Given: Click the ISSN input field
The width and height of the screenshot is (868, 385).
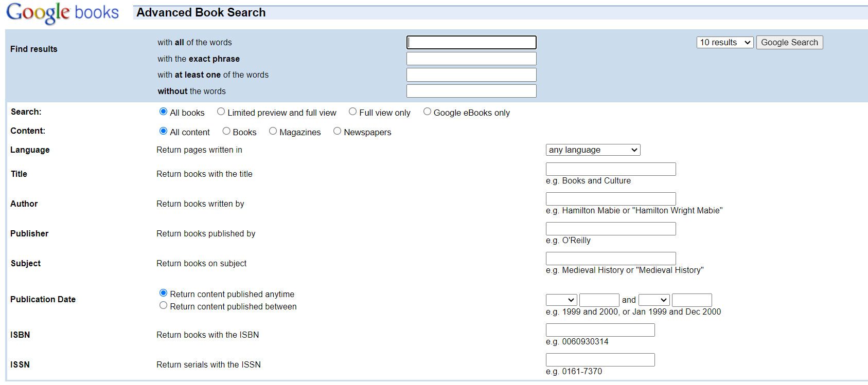Looking at the screenshot, I should 600,360.
